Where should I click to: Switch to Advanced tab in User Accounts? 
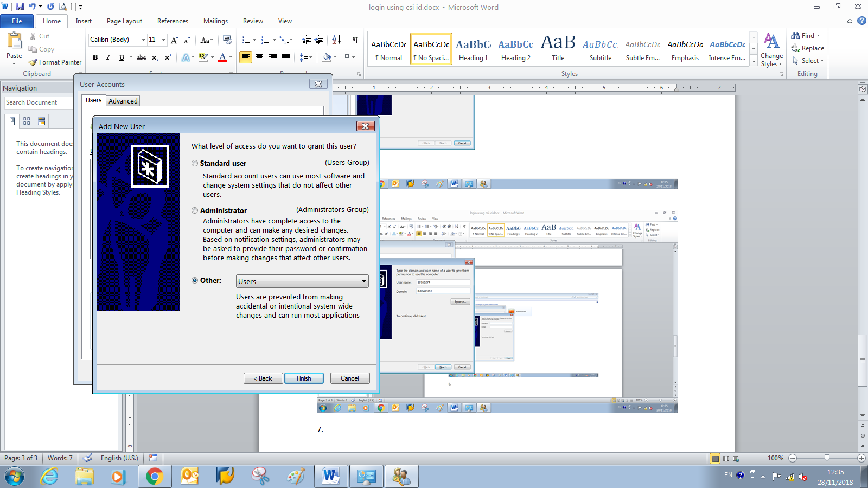(x=123, y=101)
